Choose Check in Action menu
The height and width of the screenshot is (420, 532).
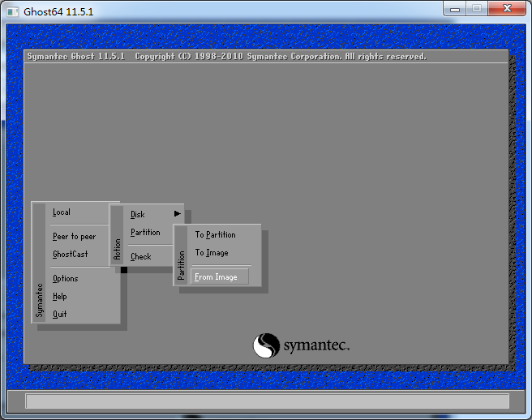tap(141, 257)
